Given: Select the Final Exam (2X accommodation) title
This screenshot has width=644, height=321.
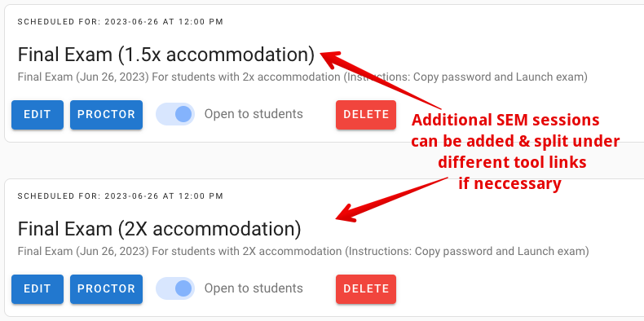Looking at the screenshot, I should (x=159, y=229).
